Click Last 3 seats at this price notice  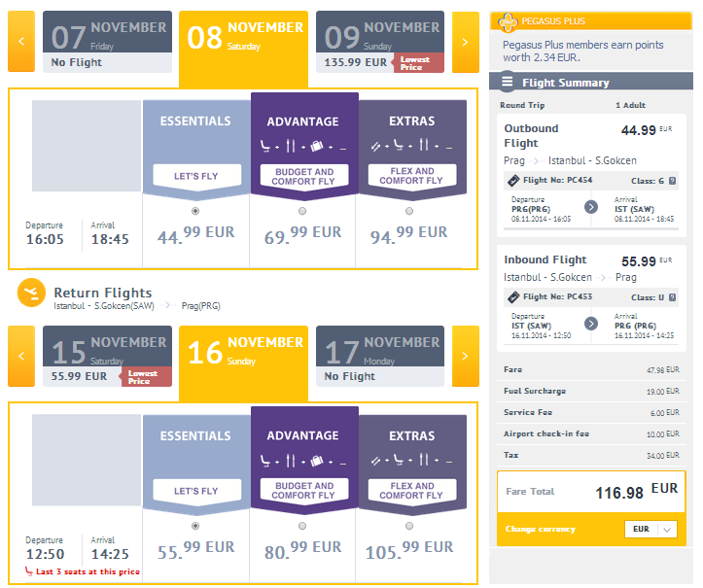click(x=88, y=571)
